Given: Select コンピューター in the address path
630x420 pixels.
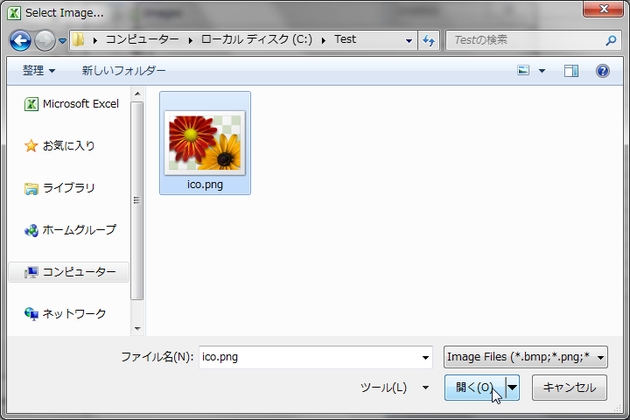Looking at the screenshot, I should (142, 39).
